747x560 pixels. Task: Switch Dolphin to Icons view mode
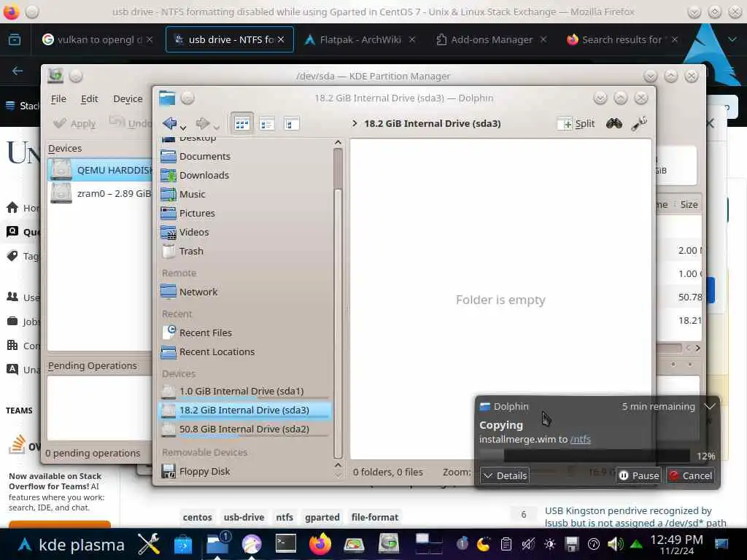(x=241, y=124)
